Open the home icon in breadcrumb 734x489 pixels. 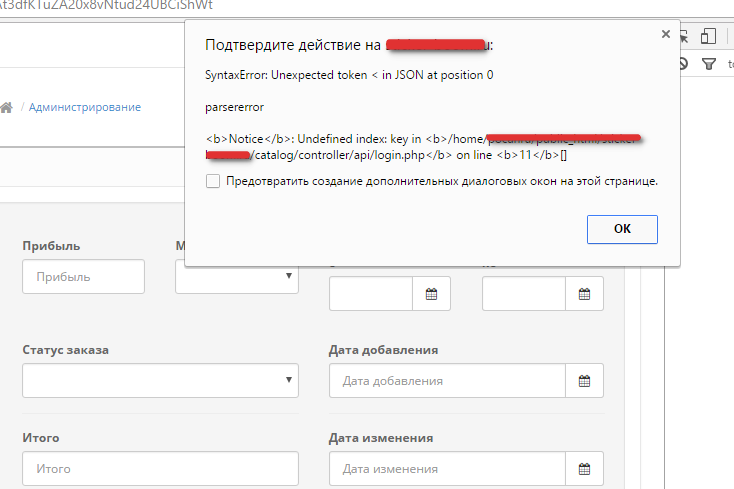(7, 107)
